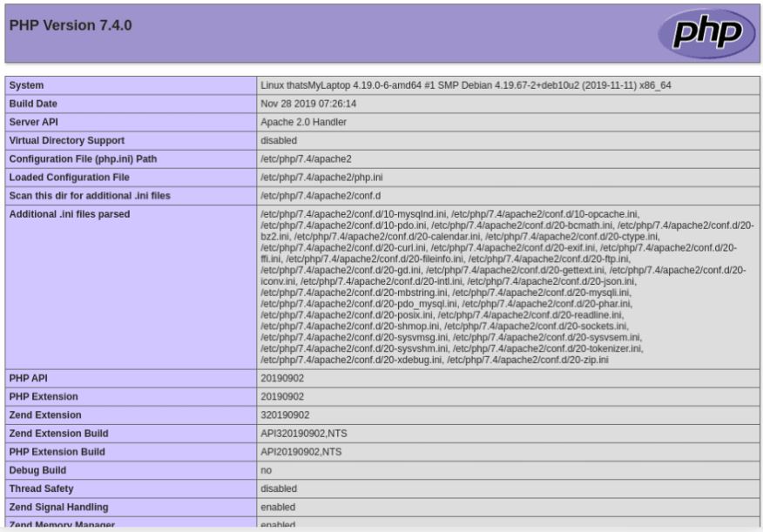Select the Build Date label cell
The image size is (763, 532).
33,104
